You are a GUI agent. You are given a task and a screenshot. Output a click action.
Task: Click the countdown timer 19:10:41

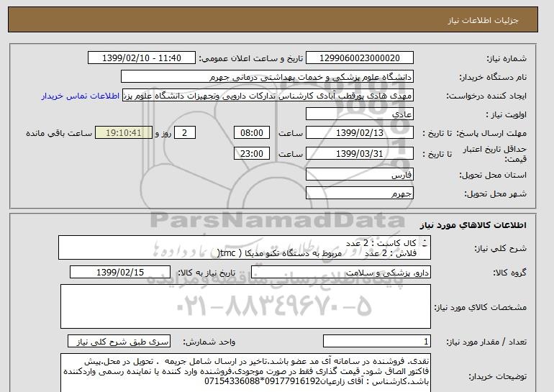pos(123,133)
